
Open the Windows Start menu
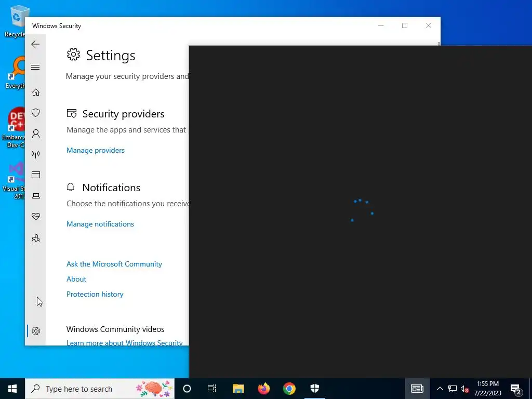tap(12, 389)
